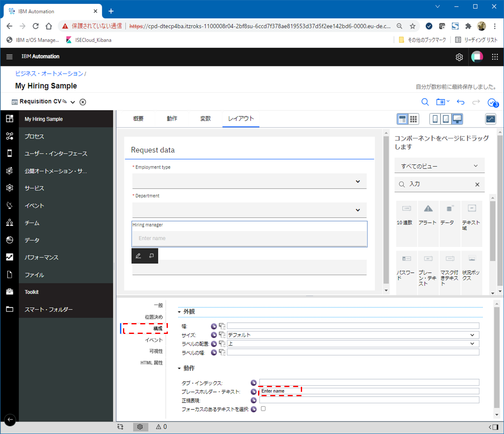The image size is (504, 434).
Task: Check フォーカスのあるテキストを選択 checkbox
Action: (x=263, y=409)
